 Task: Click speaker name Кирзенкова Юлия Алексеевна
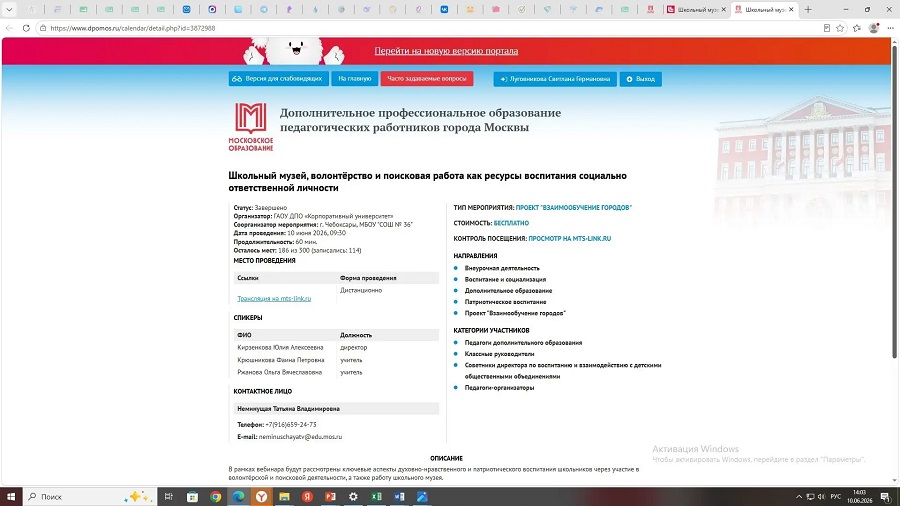tap(280, 348)
